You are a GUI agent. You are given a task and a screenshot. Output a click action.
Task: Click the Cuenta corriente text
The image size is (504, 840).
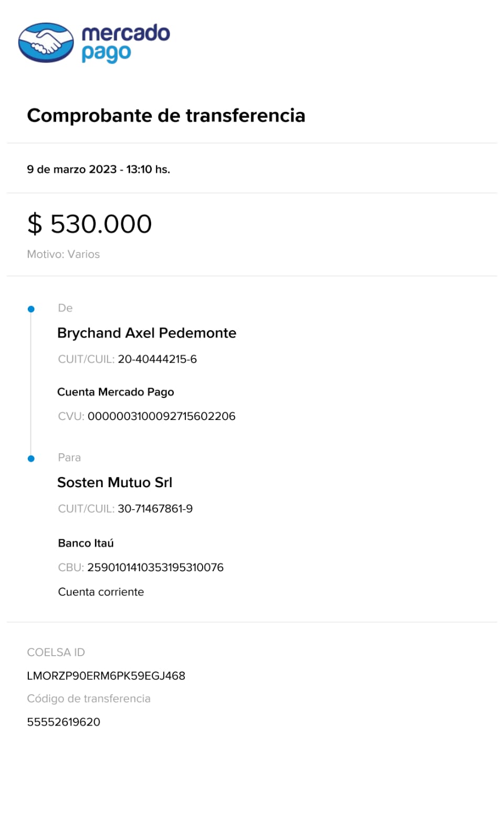[x=101, y=592]
